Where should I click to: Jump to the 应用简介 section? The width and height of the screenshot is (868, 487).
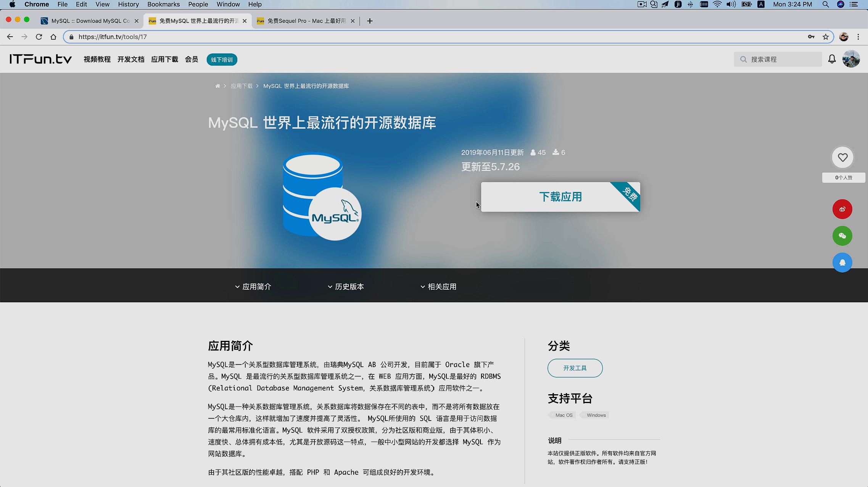pyautogui.click(x=253, y=287)
